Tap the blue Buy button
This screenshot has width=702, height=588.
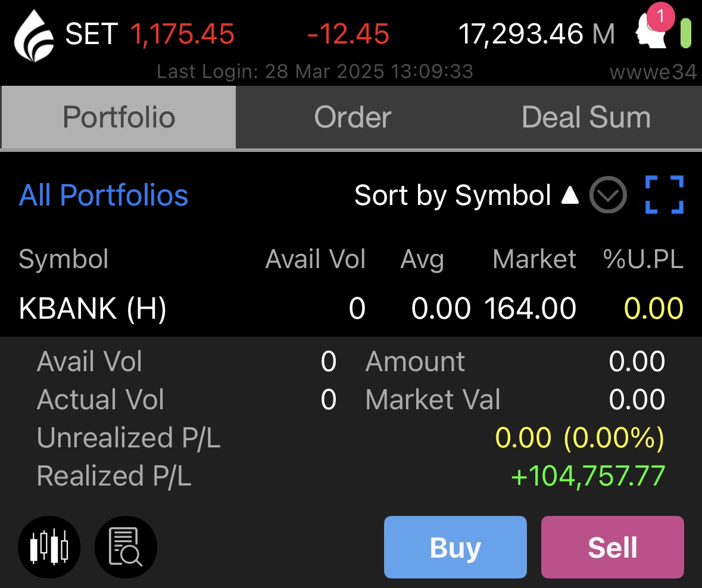[455, 547]
